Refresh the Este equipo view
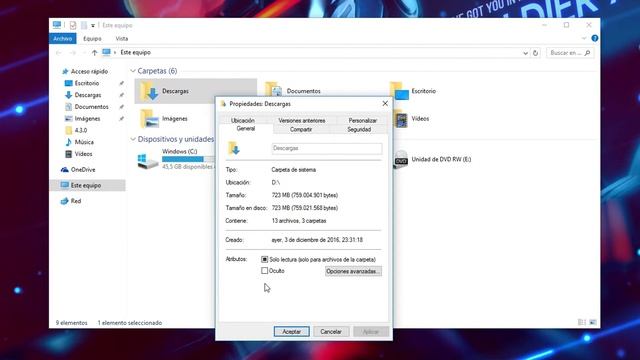640x360 pixels. 535,53
